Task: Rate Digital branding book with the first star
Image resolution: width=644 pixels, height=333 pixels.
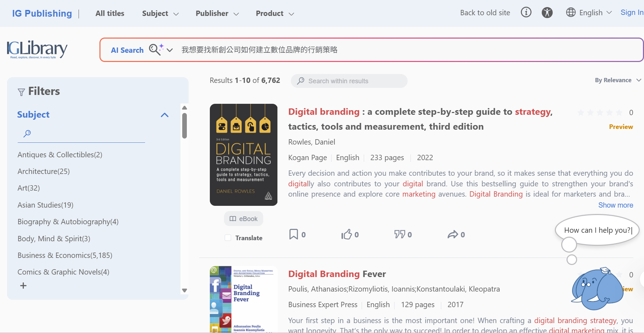Action: [581, 113]
